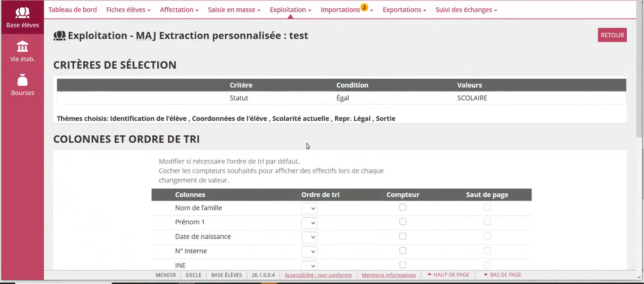The image size is (644, 284).
Task: Open the Exploitation menu
Action: point(290,9)
